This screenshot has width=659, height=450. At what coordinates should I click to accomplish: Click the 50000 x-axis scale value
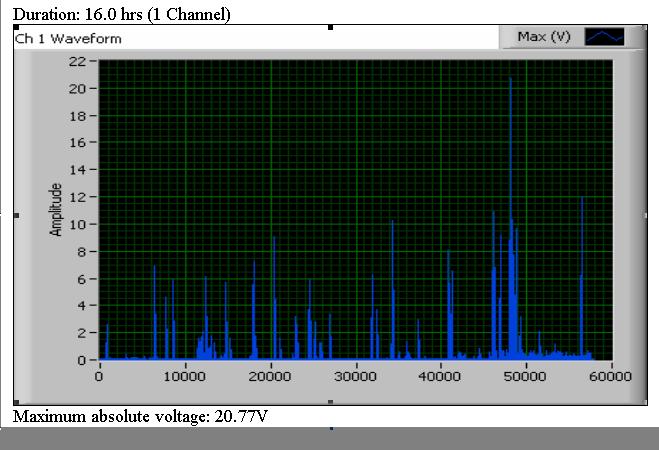pyautogui.click(x=525, y=376)
